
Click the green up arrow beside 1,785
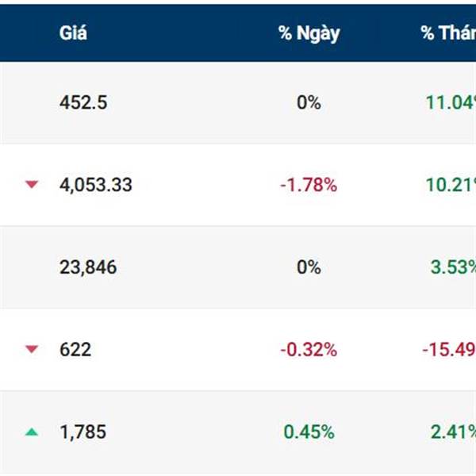point(32,432)
